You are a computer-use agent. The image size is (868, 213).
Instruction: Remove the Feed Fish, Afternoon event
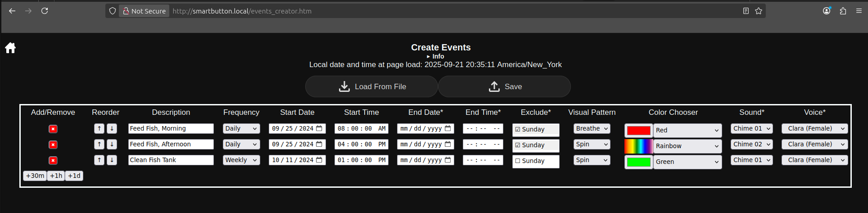click(x=53, y=145)
